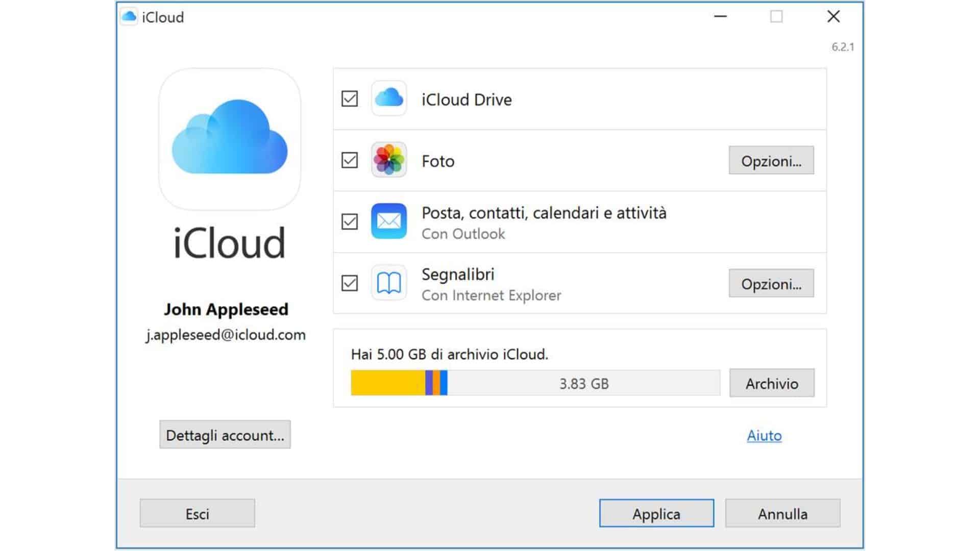Toggle the Segnalibri checkbox

(x=350, y=283)
